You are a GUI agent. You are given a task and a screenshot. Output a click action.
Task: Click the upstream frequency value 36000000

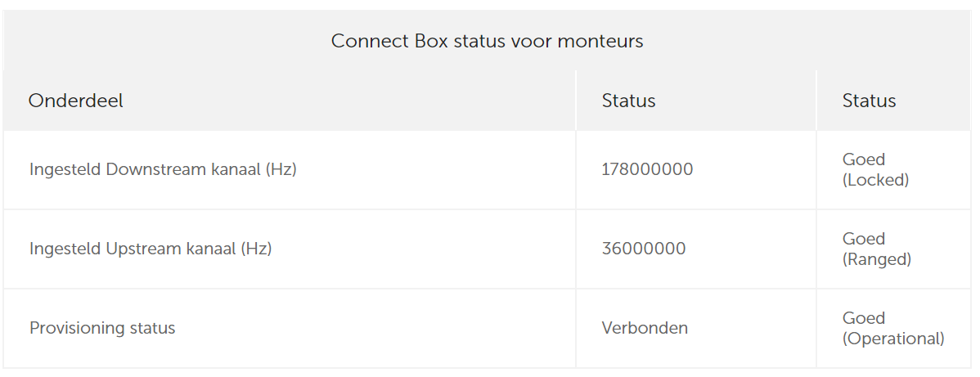pyautogui.click(x=644, y=249)
